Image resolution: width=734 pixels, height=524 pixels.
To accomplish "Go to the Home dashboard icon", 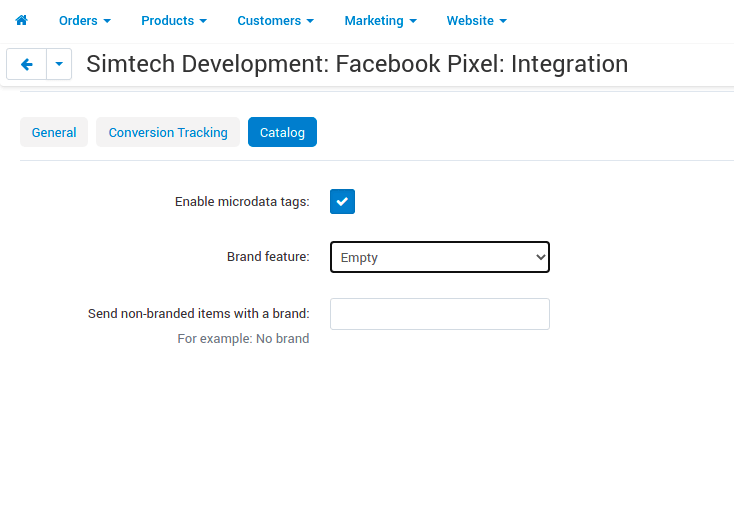I will pyautogui.click(x=21, y=20).
